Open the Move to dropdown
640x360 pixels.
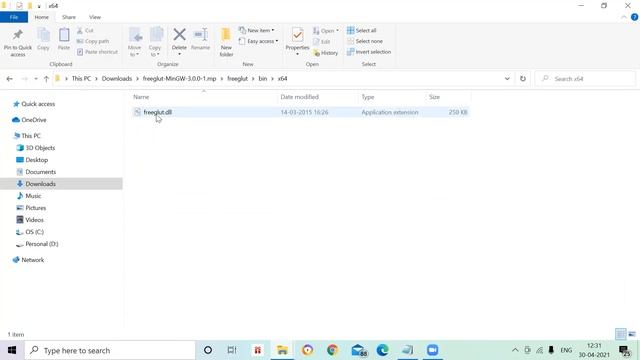(135, 42)
